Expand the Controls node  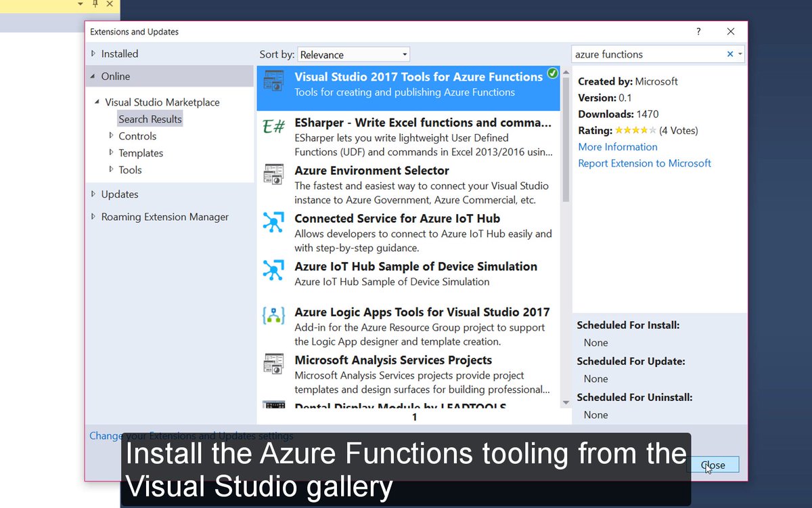[x=112, y=135]
